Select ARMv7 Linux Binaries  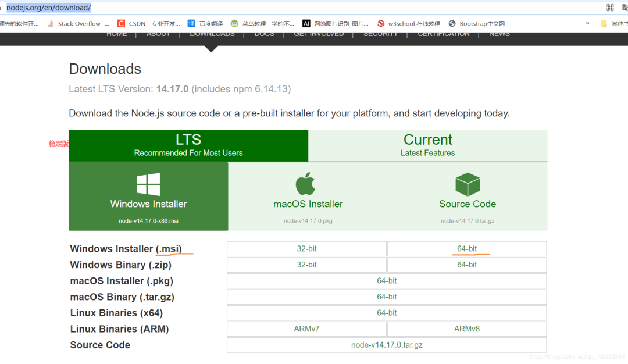(306, 329)
